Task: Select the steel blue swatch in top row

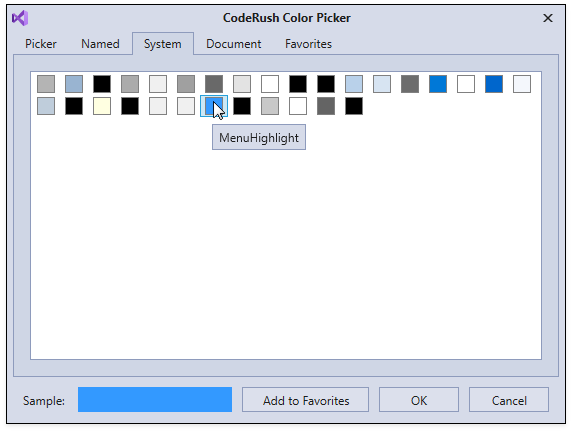Action: click(74, 84)
